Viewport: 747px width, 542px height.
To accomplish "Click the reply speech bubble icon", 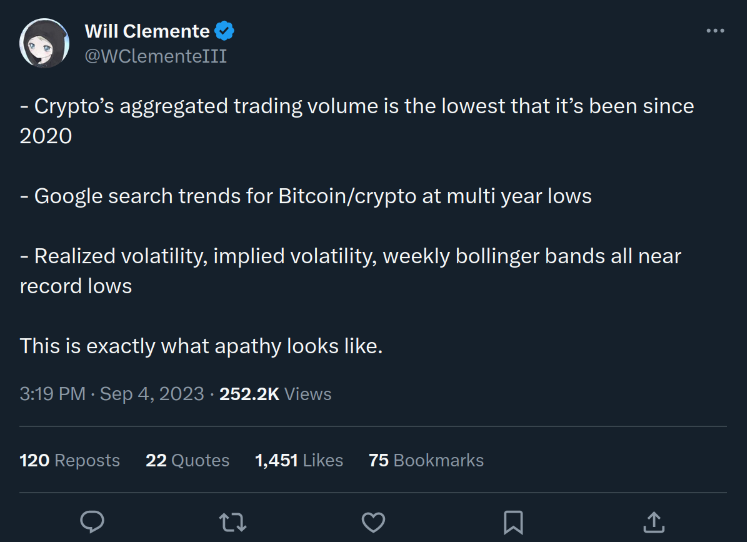I will point(93,521).
